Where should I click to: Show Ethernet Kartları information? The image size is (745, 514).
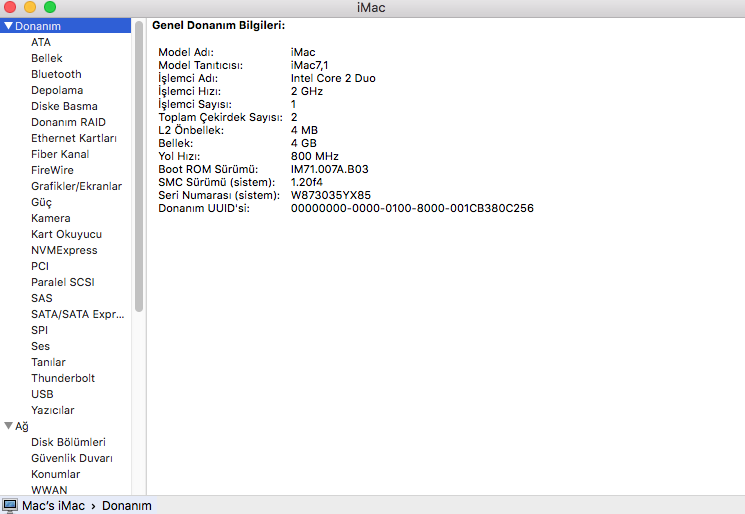point(74,138)
